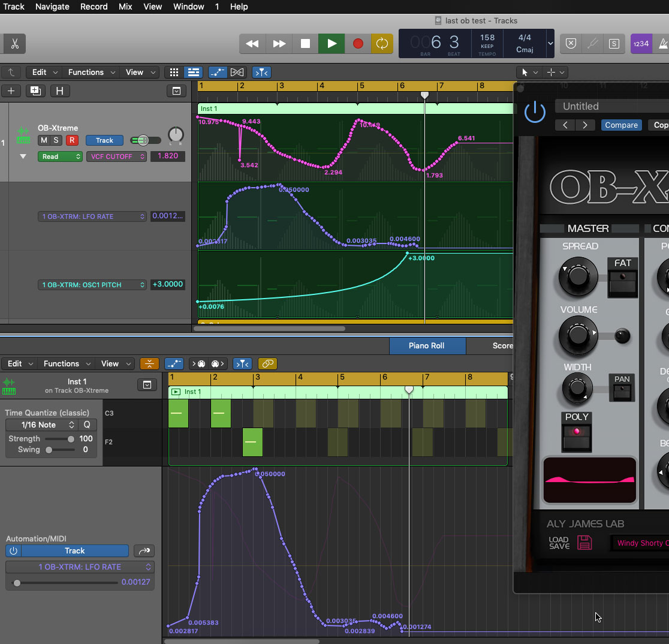Open the Read automation mode dropdown

coord(60,157)
